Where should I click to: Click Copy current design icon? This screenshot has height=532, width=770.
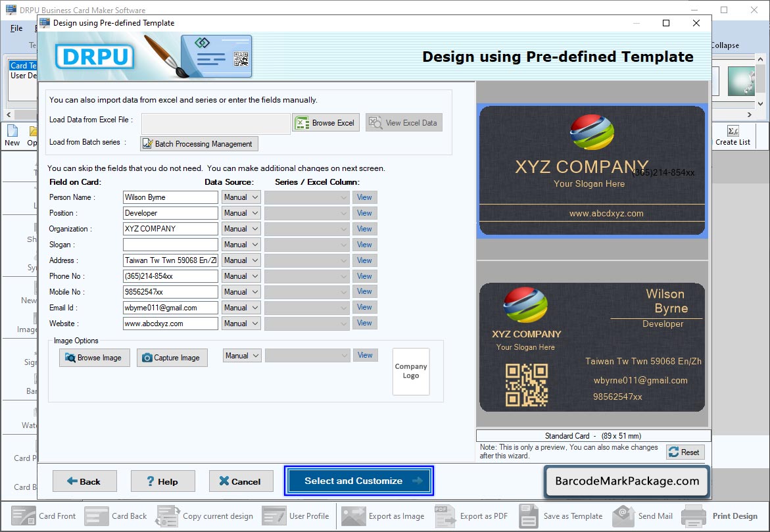click(x=205, y=516)
